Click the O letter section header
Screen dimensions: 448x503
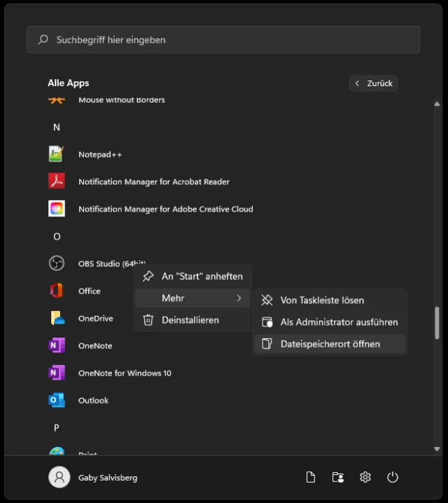57,236
